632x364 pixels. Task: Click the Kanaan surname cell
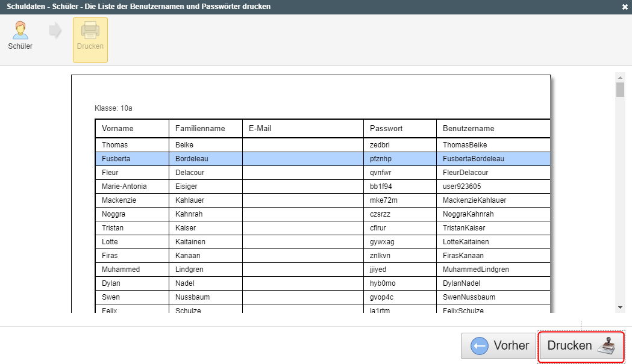(205, 255)
